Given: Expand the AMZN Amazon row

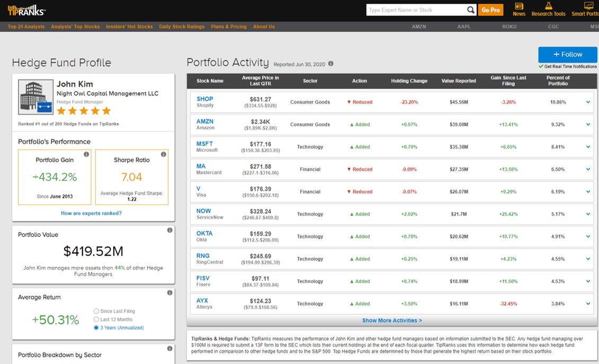Looking at the screenshot, I should click(x=588, y=124).
